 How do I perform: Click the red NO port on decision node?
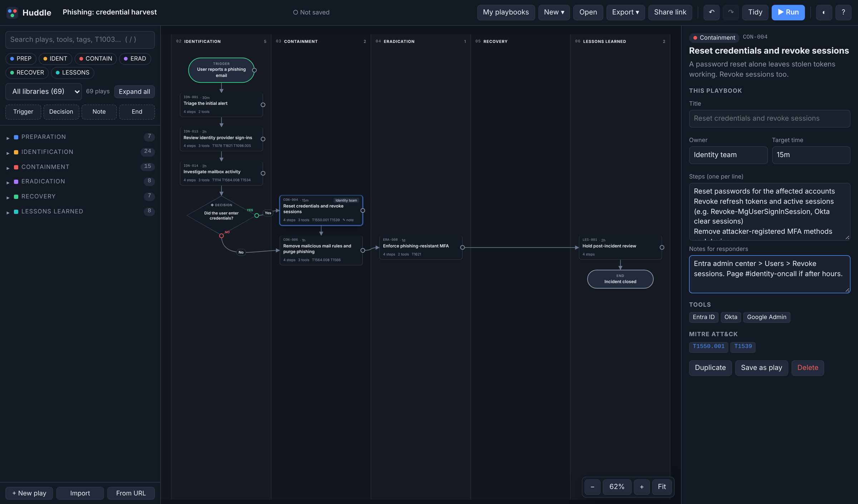pos(221,236)
